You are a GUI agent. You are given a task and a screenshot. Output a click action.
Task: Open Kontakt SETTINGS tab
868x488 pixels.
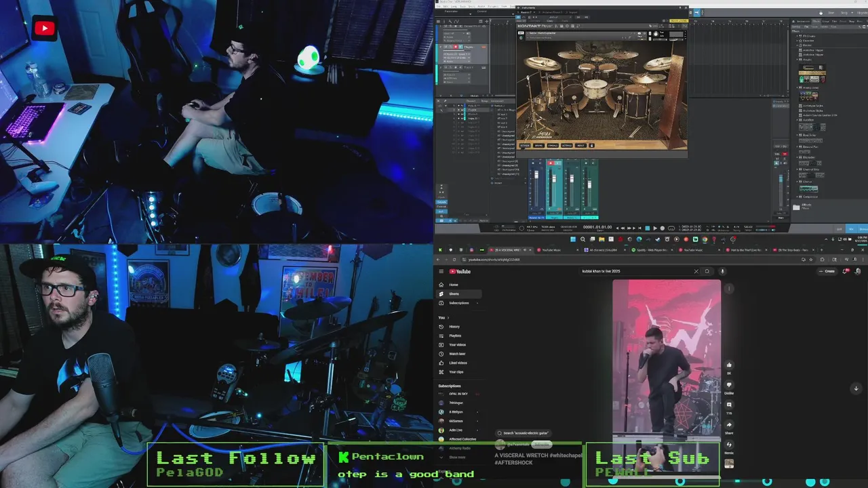pyautogui.click(x=567, y=145)
